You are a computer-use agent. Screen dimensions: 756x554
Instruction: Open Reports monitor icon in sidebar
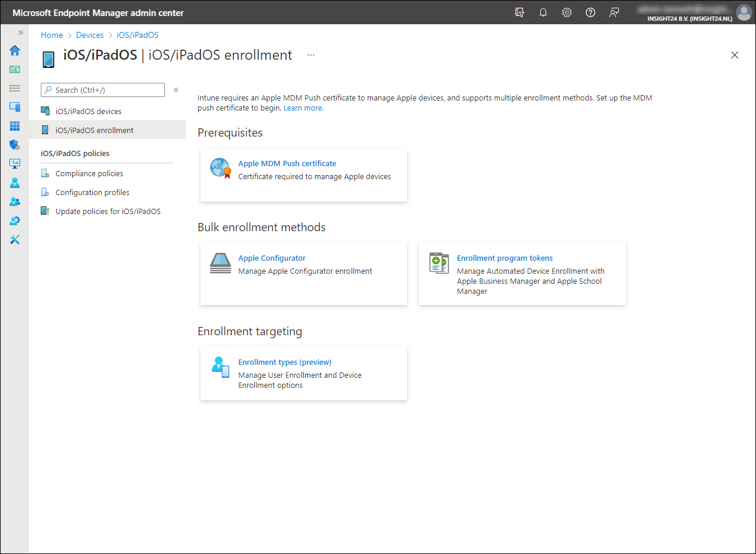click(x=15, y=164)
